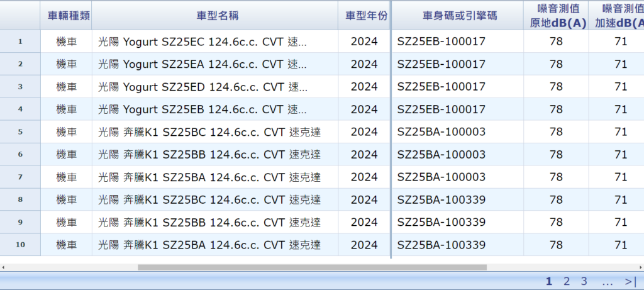Go to page 2 of results
644x290 pixels.
point(567,281)
